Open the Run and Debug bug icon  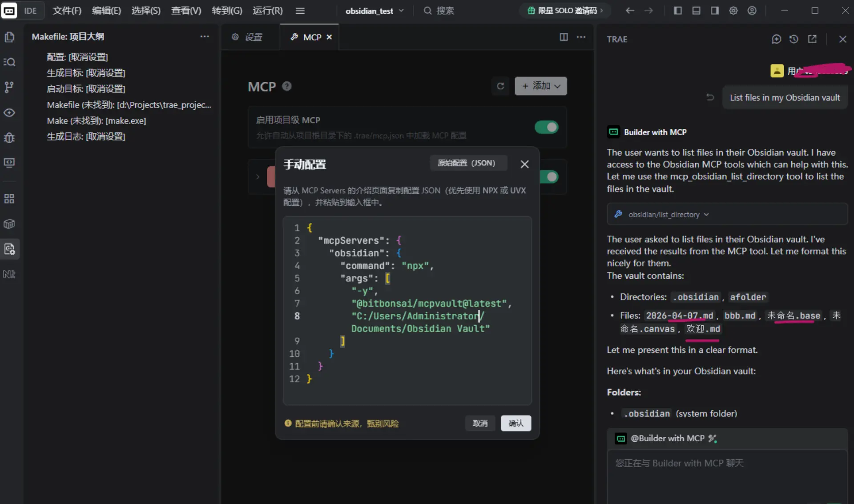coord(9,138)
